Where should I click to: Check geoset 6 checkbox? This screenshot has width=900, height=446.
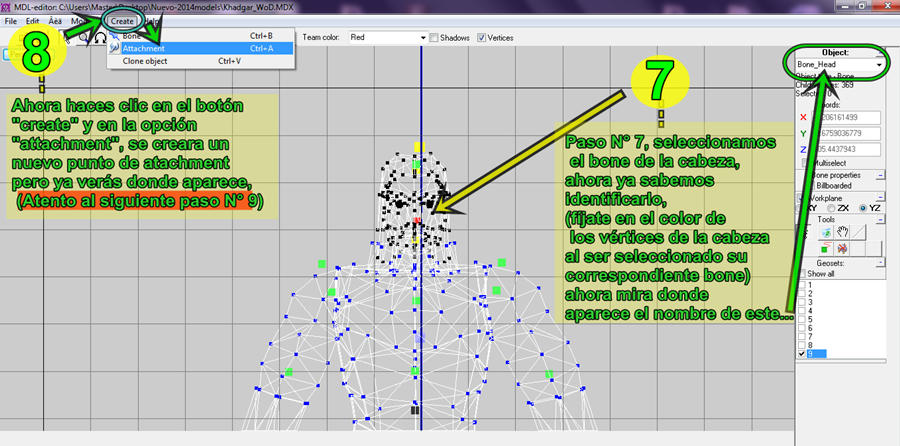click(802, 328)
